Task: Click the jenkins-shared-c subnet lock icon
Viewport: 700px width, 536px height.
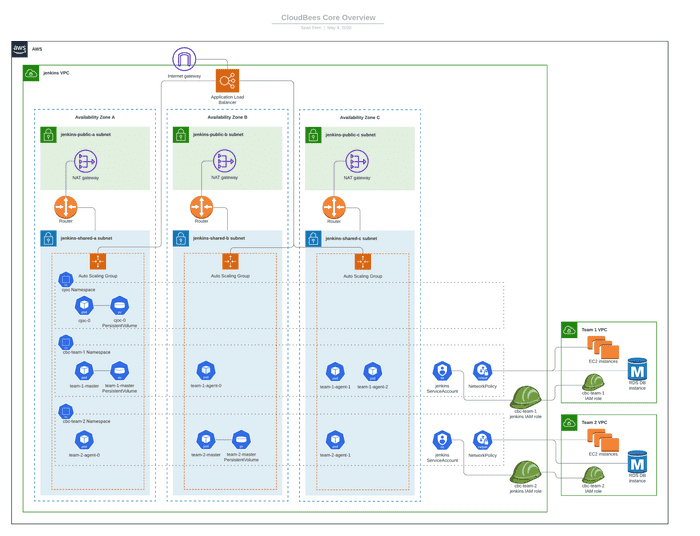Action: pos(313,238)
